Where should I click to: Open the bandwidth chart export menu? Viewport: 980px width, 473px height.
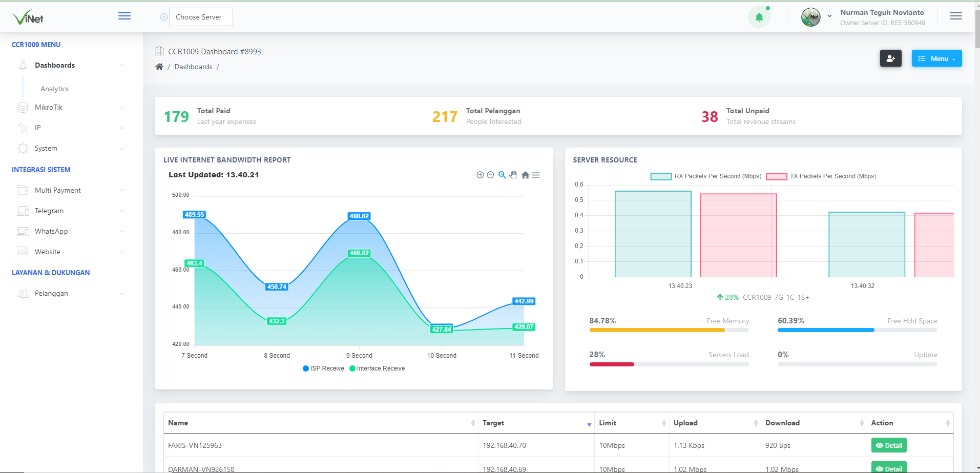coord(536,175)
